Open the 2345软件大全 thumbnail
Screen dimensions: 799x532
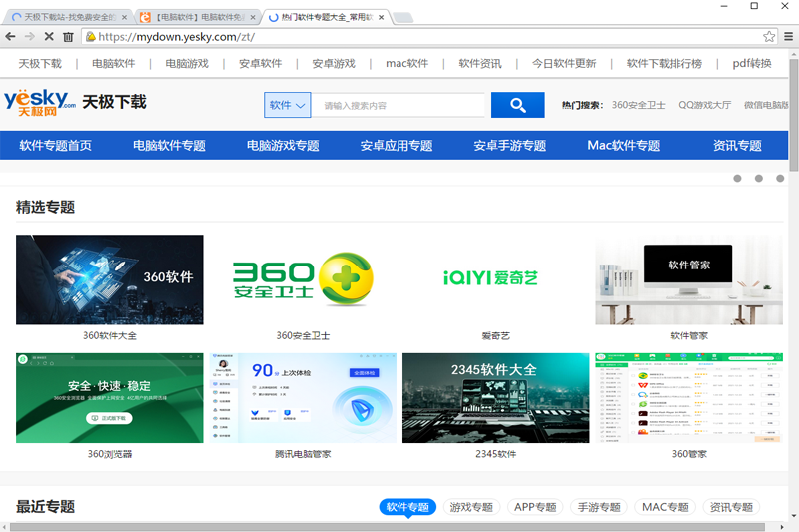coord(495,398)
